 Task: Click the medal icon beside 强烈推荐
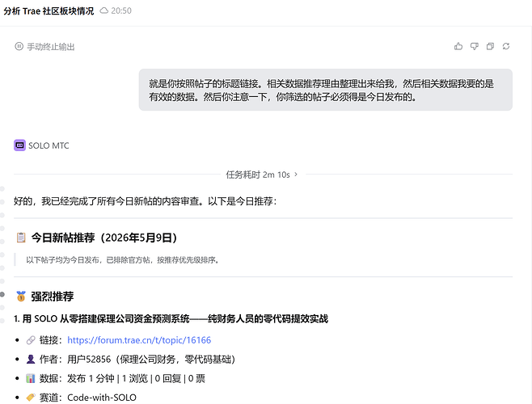click(21, 297)
